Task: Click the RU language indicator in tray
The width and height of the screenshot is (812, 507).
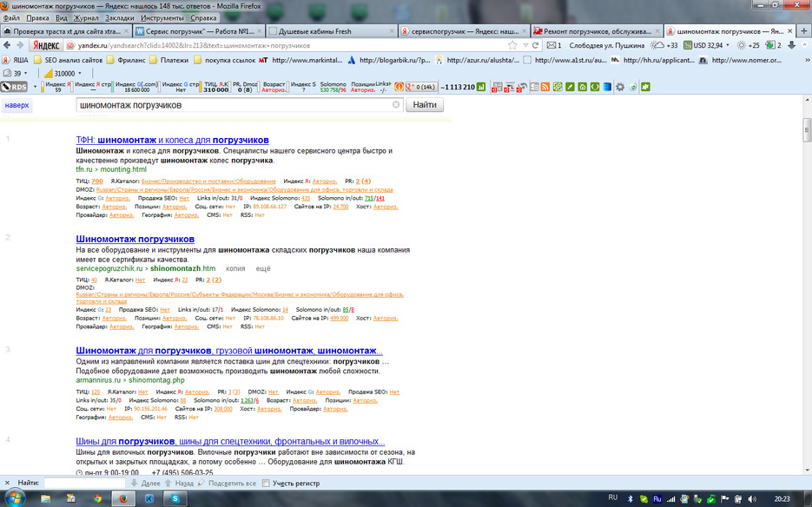Action: pos(612,497)
